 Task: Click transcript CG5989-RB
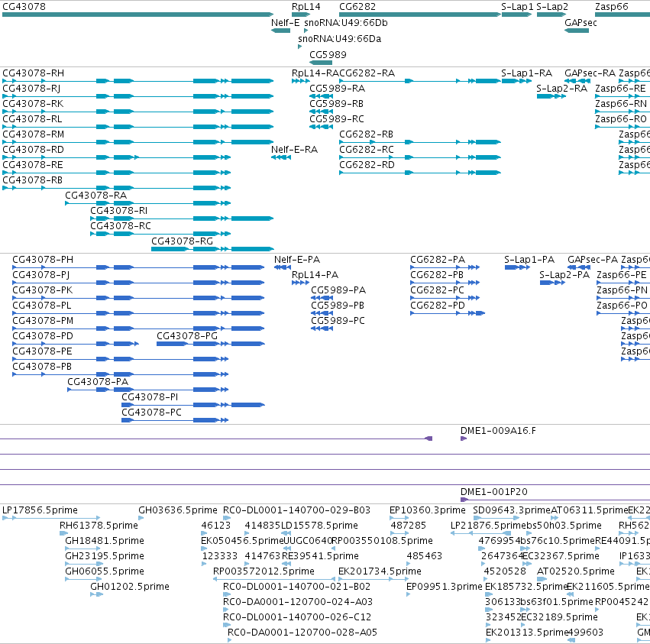coord(336,104)
